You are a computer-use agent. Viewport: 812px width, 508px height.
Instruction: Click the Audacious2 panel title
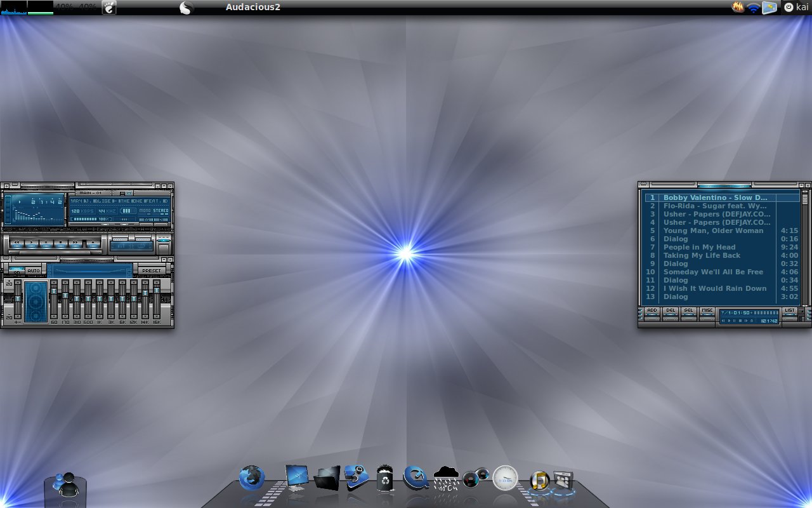(253, 7)
